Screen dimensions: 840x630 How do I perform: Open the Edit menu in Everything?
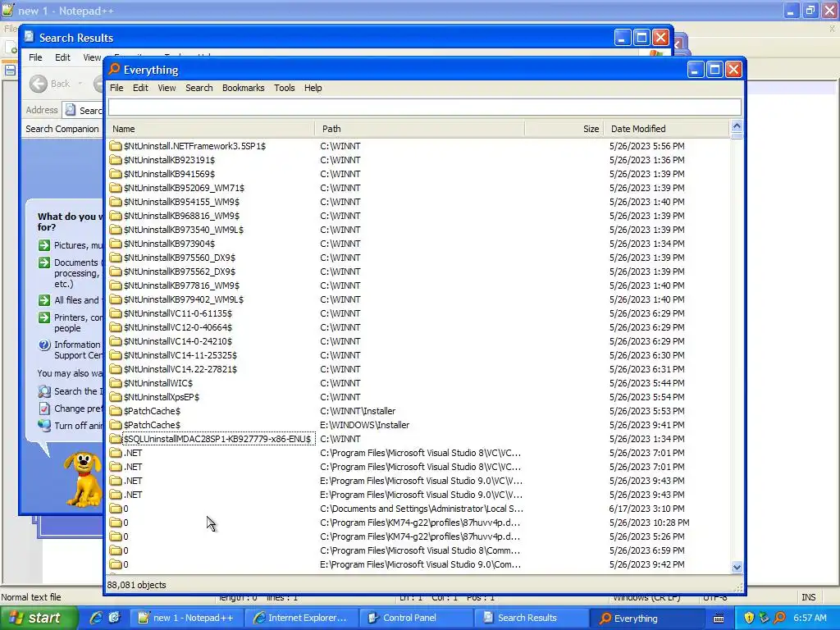click(x=140, y=88)
